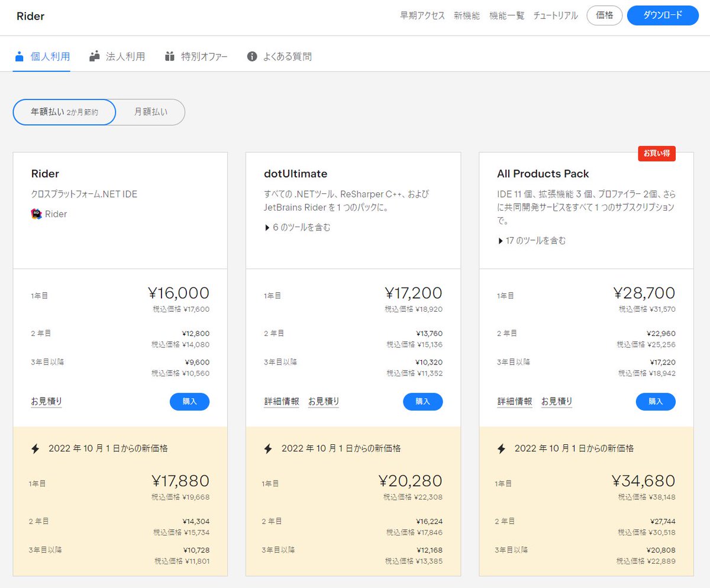Click the ¥12,168 new third-year dotUltimate price
This screenshot has height=588, width=710.
(429, 550)
